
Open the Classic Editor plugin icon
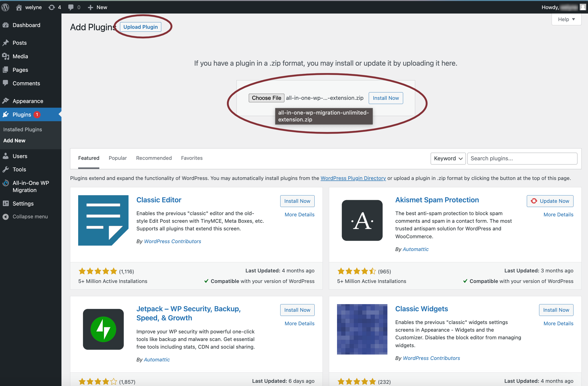103,221
